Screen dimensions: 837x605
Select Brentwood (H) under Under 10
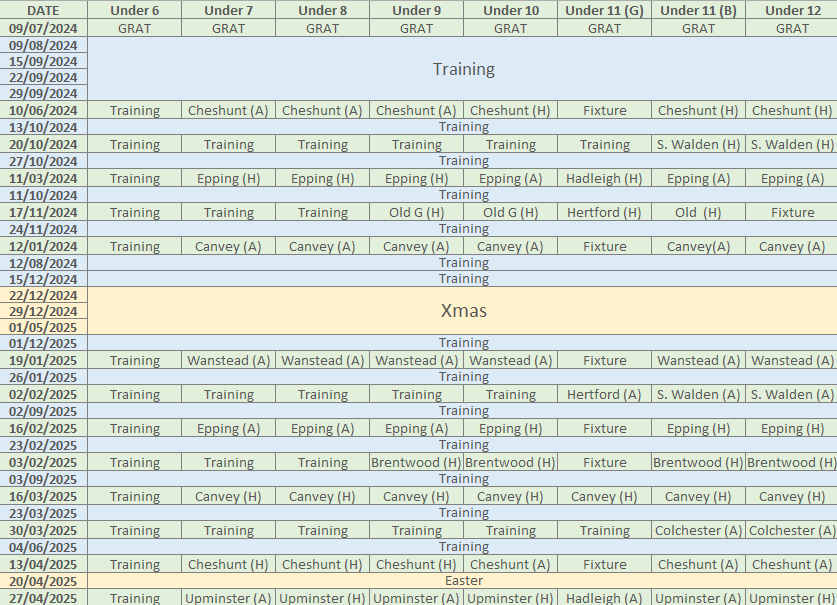point(510,462)
